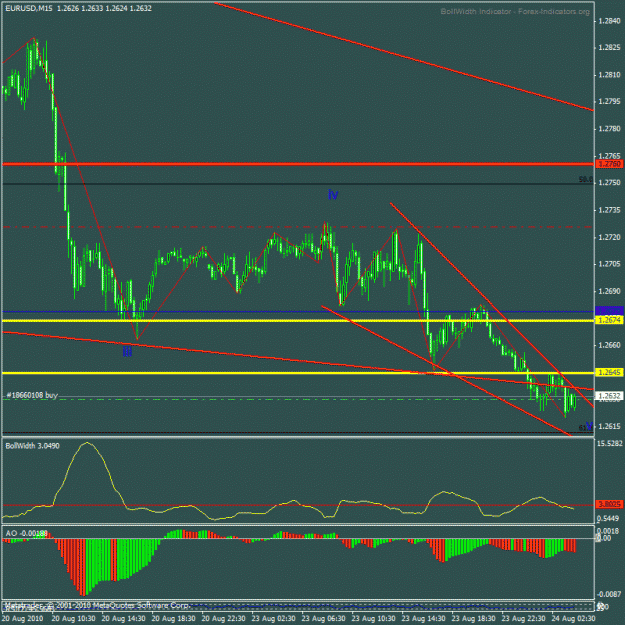Click the 0.5449 BollWidth scale value
The width and height of the screenshot is (625, 625).
(x=608, y=518)
